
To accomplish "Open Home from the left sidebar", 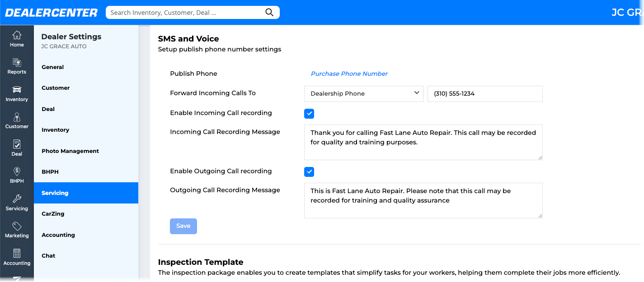I will pyautogui.click(x=17, y=39).
